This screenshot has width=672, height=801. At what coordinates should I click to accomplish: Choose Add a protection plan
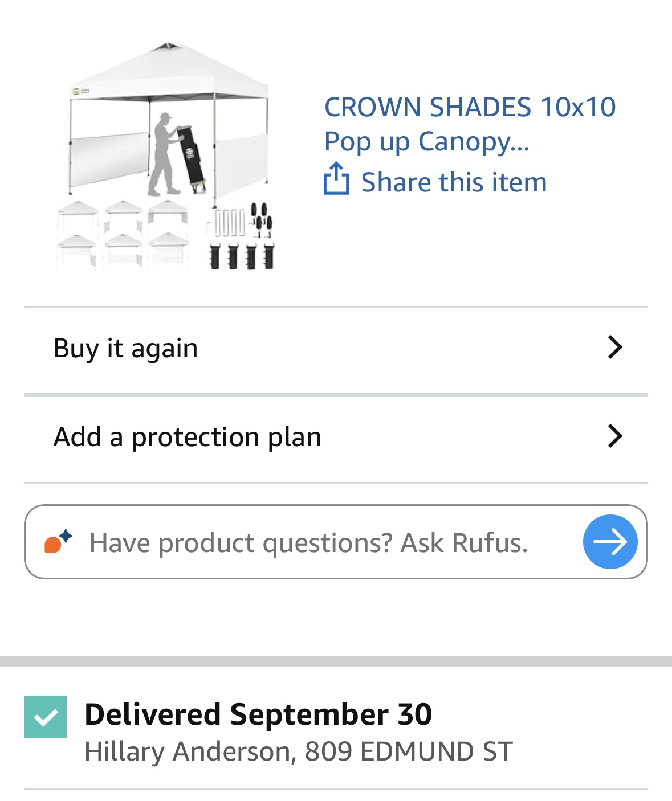coord(187,437)
